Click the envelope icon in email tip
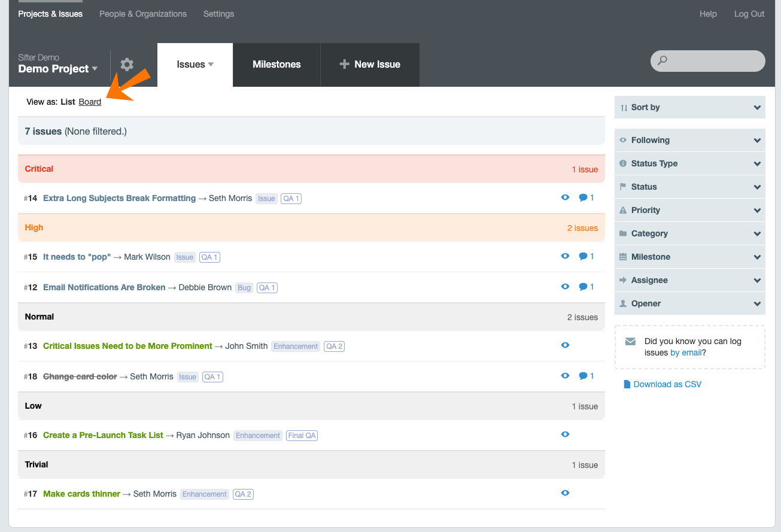The width and height of the screenshot is (781, 532). point(630,341)
